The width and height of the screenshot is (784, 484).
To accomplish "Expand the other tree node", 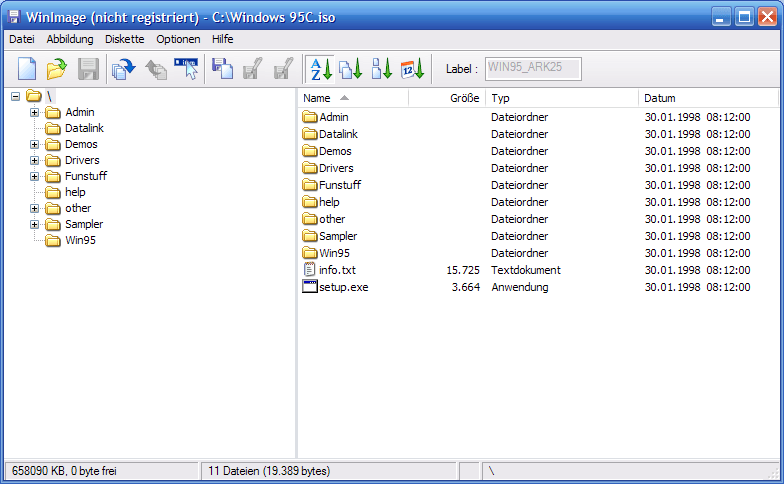I will 34,208.
